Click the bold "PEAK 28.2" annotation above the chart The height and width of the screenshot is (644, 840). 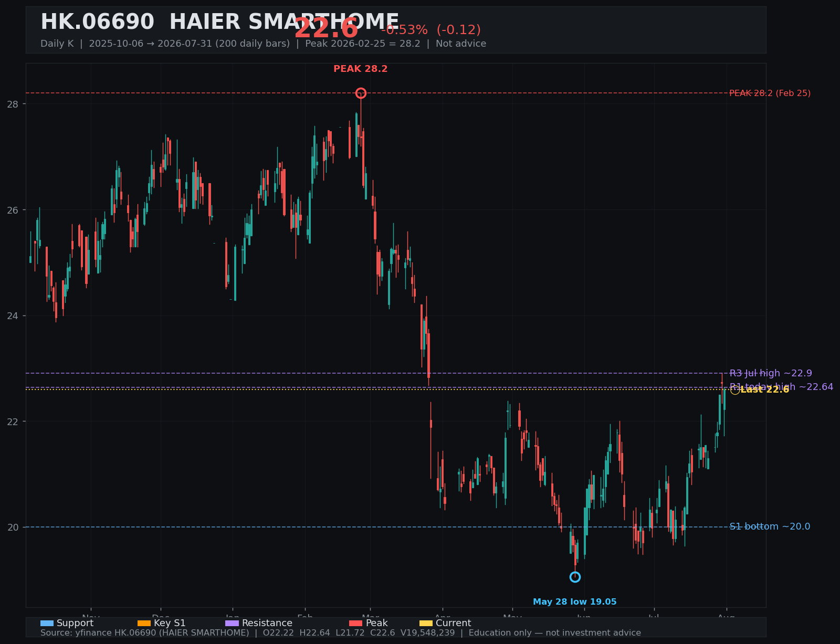pyautogui.click(x=361, y=69)
